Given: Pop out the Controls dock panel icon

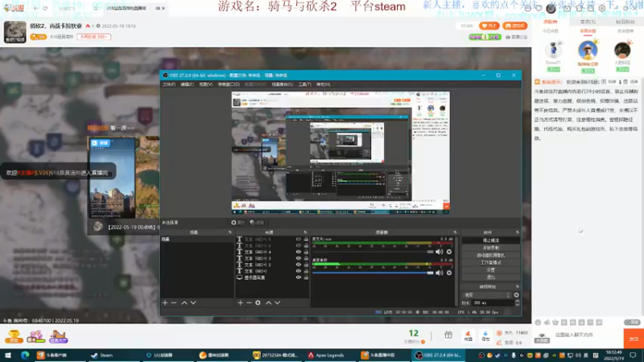Looking at the screenshot, I should pos(517,232).
